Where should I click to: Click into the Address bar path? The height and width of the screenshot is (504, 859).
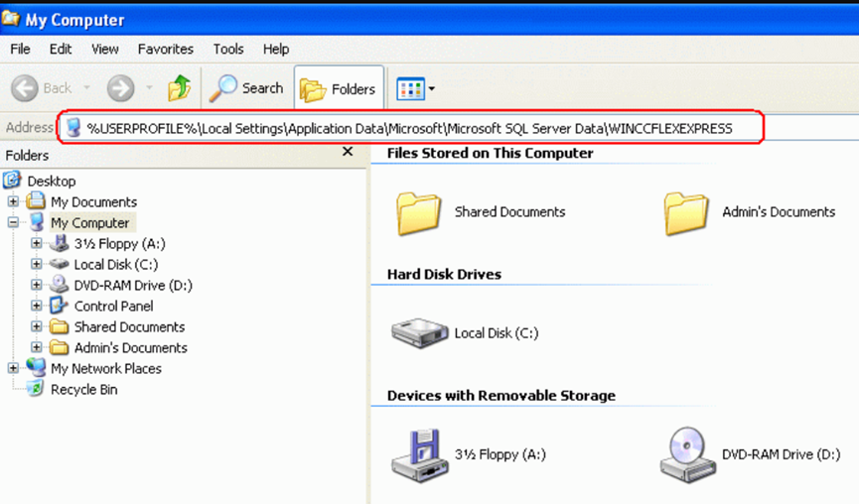click(409, 129)
